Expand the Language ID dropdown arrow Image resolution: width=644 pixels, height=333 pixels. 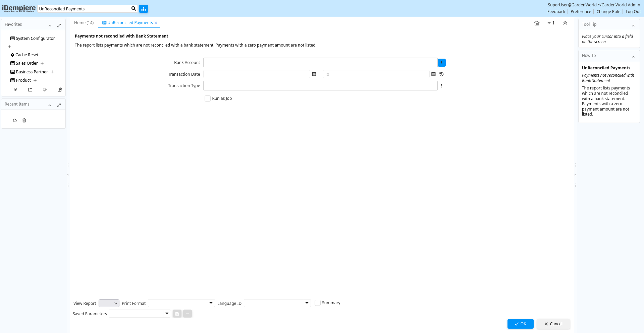tap(307, 303)
